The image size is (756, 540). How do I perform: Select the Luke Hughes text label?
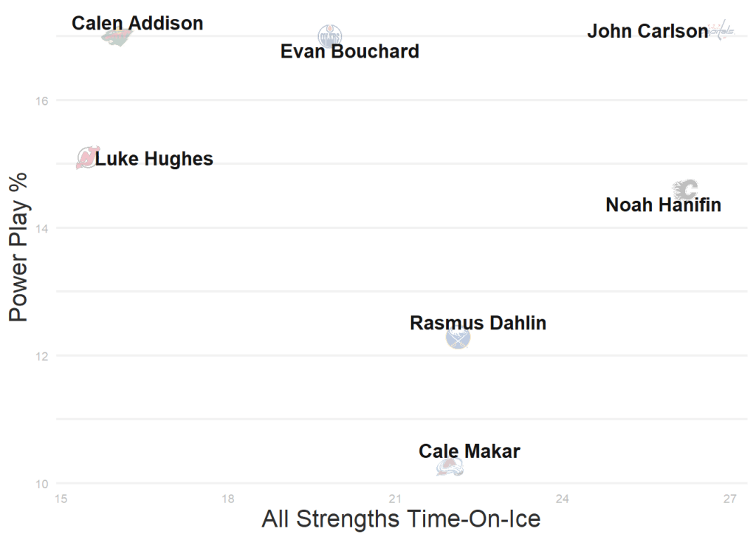pyautogui.click(x=154, y=159)
